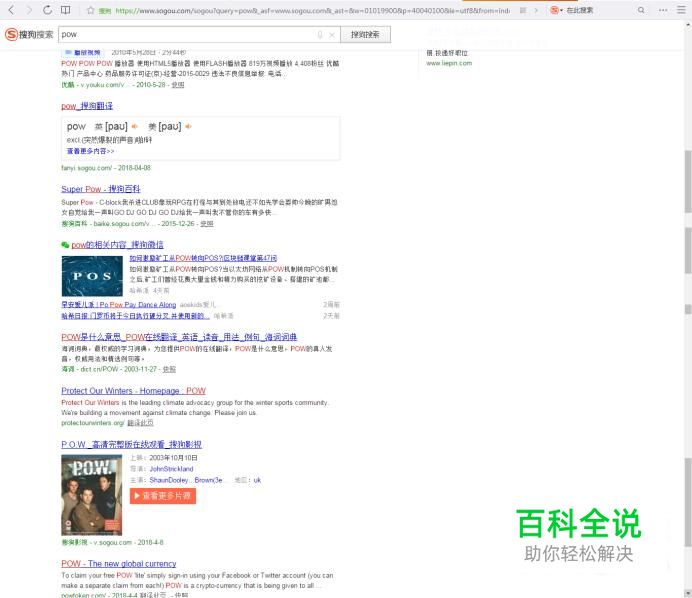Open the Po Pow Pay Dance Along link
The image size is (692, 598).
click(x=119, y=305)
